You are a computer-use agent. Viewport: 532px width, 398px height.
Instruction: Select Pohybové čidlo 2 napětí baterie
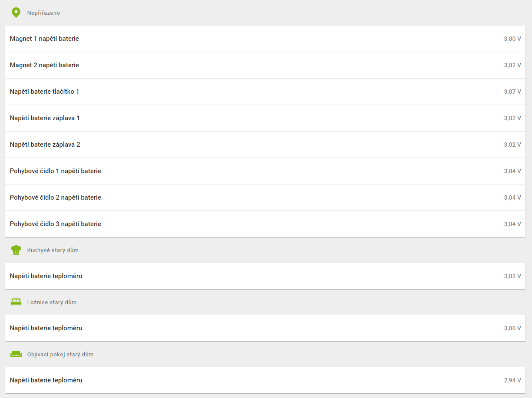[265, 197]
